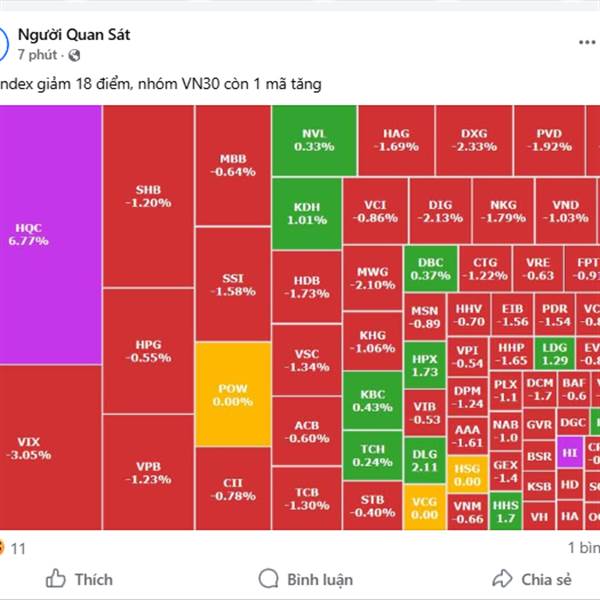View the comment count at bottom right
600x600 pixels.
click(583, 548)
